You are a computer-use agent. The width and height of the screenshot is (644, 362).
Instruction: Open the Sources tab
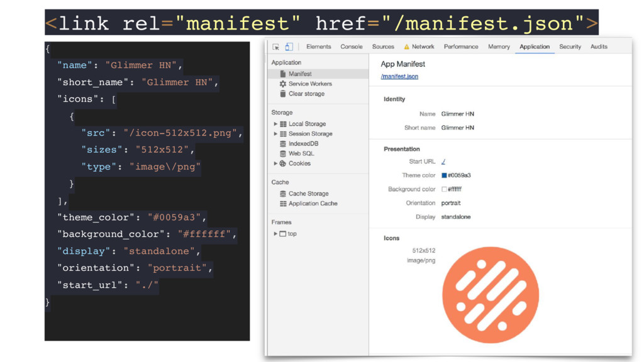click(x=383, y=47)
